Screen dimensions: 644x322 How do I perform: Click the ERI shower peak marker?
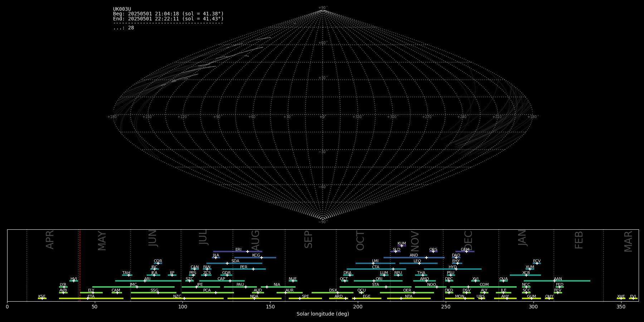248,252
